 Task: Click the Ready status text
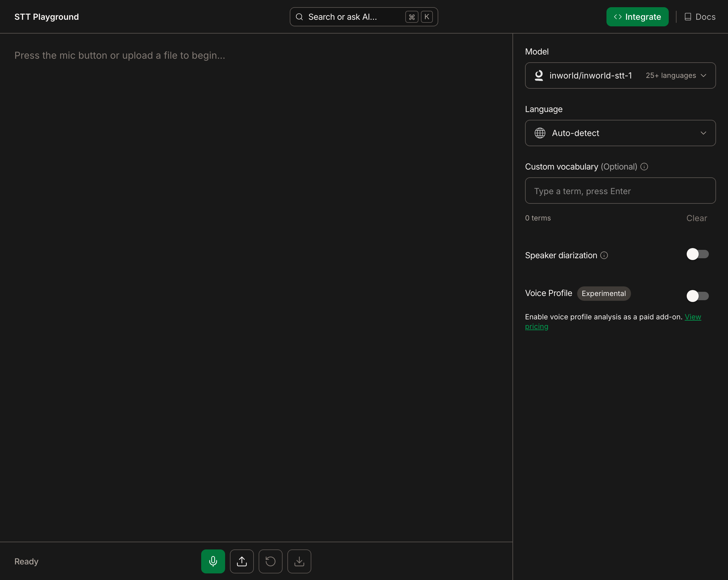click(26, 561)
